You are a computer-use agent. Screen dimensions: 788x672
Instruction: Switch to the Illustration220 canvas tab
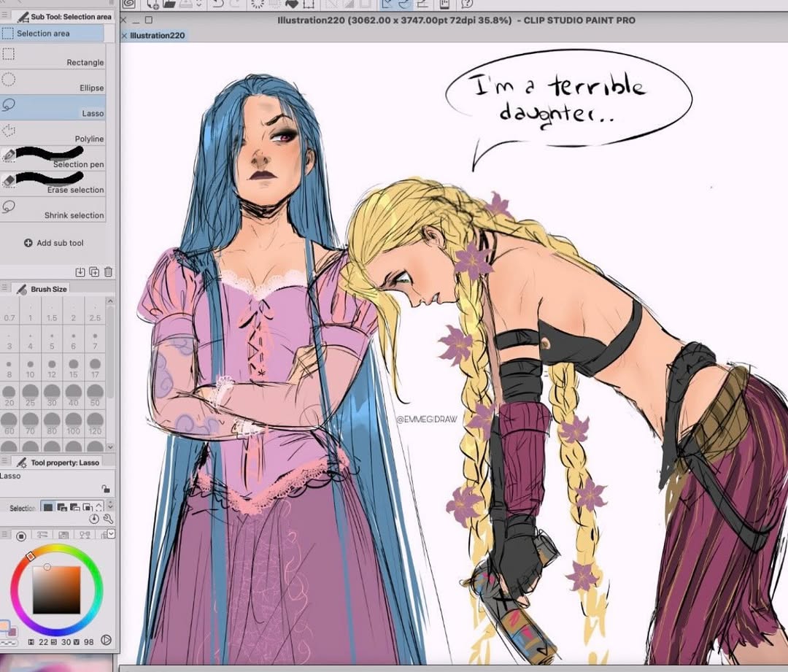pyautogui.click(x=158, y=35)
